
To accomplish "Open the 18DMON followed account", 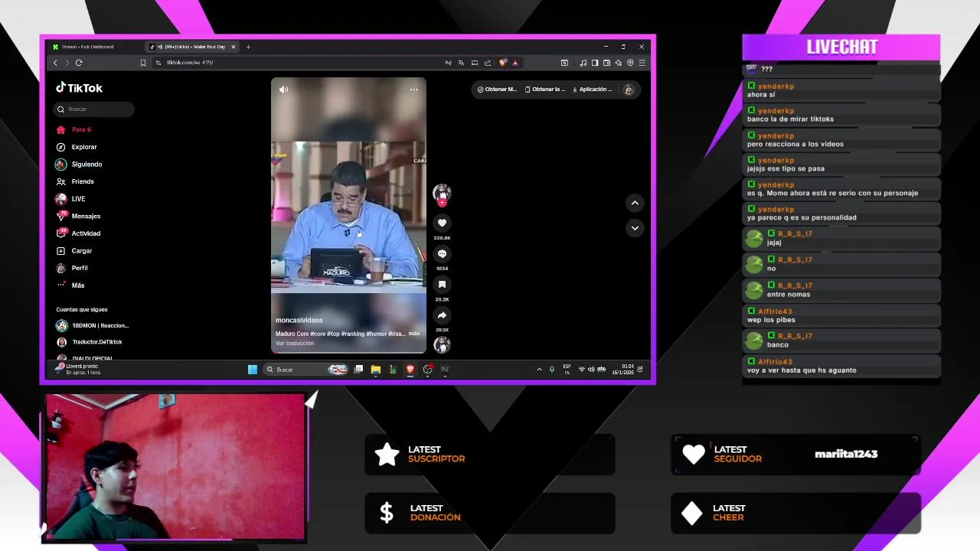I will tap(93, 325).
